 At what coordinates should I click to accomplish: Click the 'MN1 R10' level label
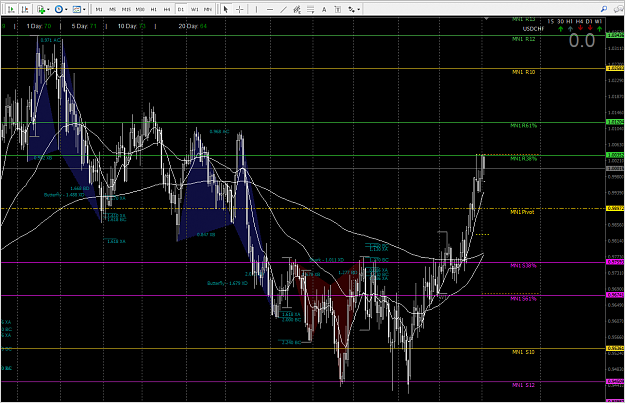(x=523, y=72)
